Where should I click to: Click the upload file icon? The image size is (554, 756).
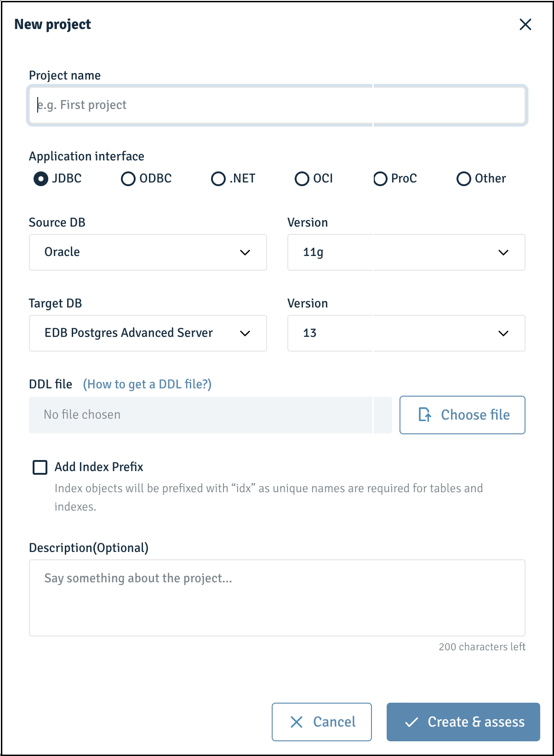click(424, 415)
